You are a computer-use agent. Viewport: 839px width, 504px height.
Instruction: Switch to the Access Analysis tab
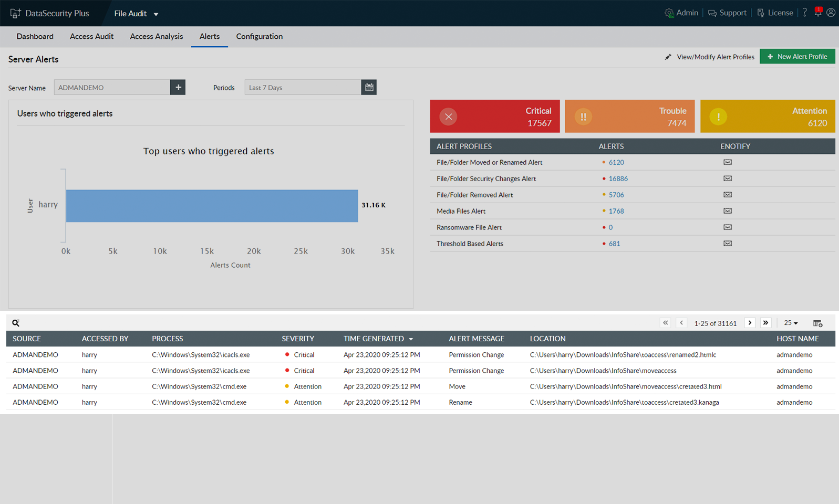pyautogui.click(x=156, y=36)
